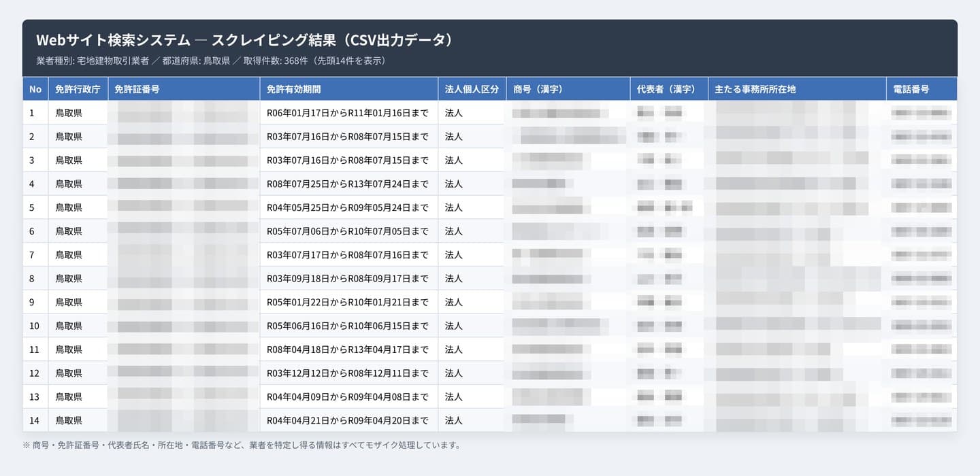Select period R04年04月21日からR09年04月20日まで
This screenshot has height=476, width=980.
(x=348, y=420)
